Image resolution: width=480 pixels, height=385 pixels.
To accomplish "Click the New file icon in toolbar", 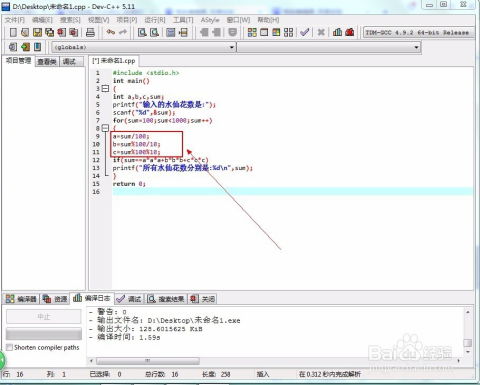I will (13, 32).
